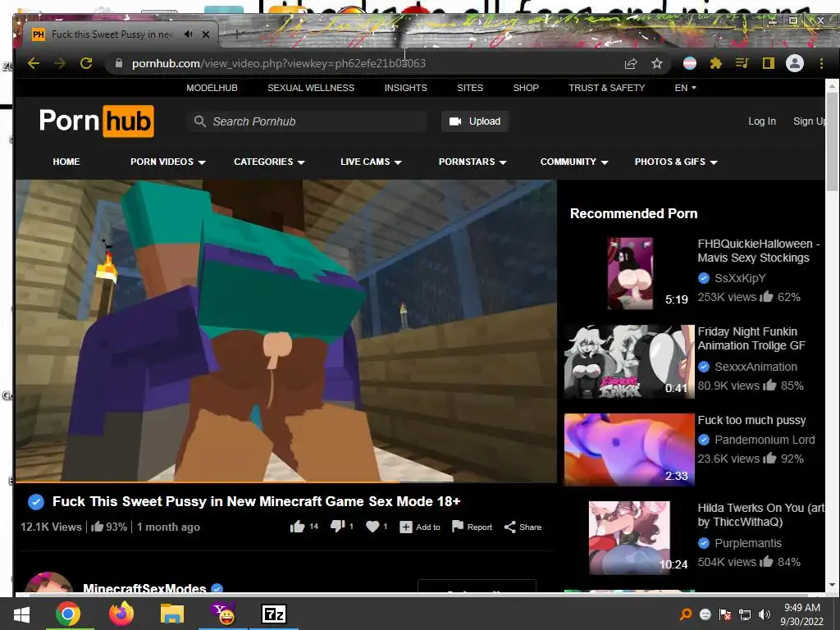840x630 pixels.
Task: Bookmark this page with the star icon
Action: tap(657, 63)
